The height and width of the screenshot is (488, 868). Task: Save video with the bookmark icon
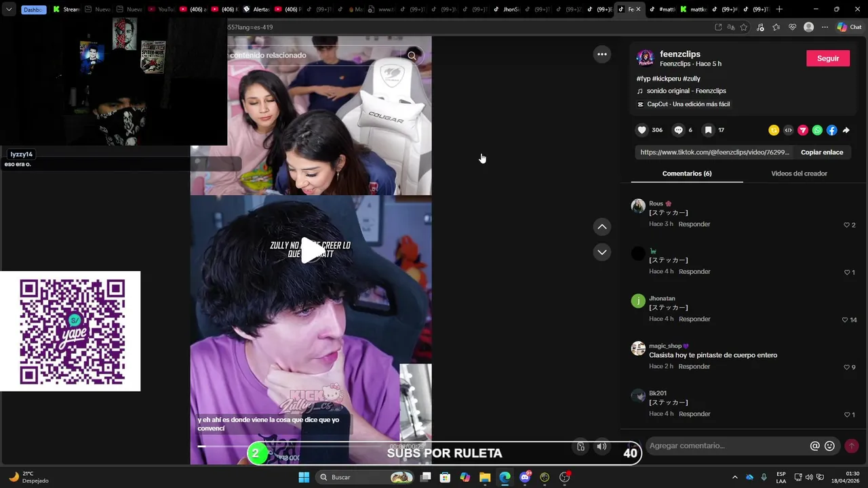(708, 130)
